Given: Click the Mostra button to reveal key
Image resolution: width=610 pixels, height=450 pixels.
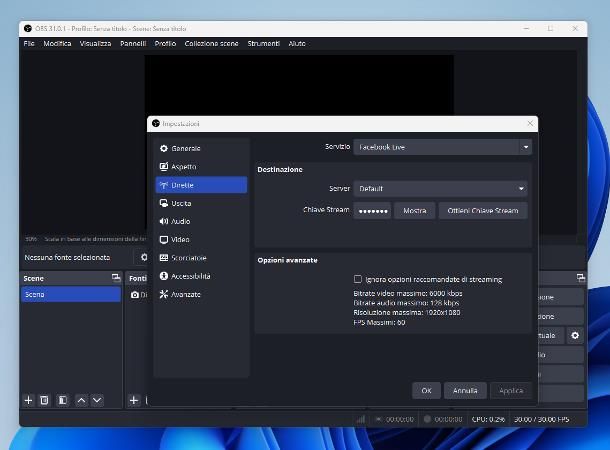Looking at the screenshot, I should [415, 211].
